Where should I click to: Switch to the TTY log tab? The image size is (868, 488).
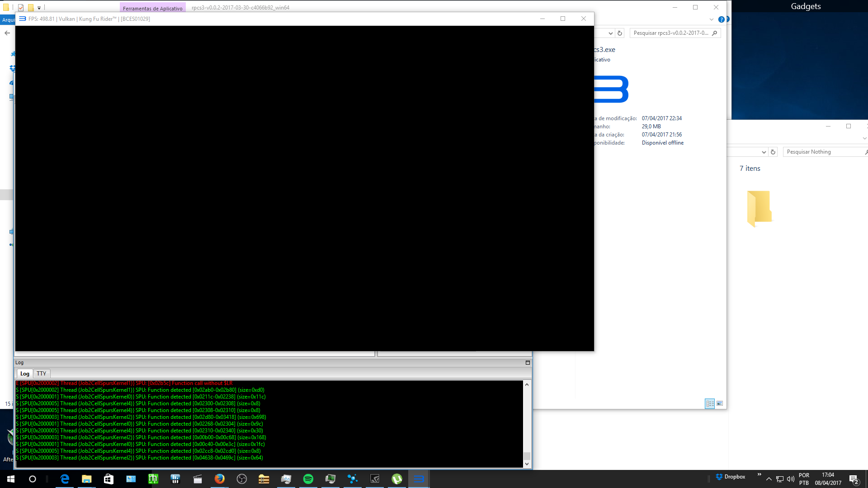click(42, 374)
